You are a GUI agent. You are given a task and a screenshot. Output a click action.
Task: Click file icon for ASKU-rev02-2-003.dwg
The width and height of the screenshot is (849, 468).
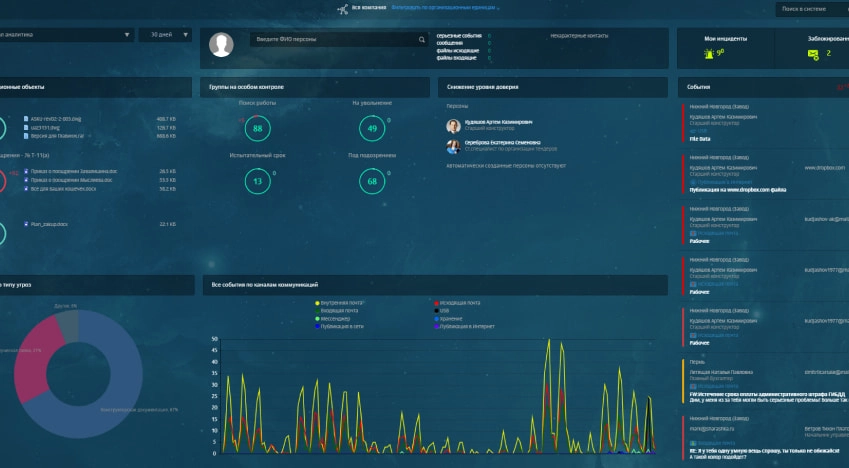(26, 119)
